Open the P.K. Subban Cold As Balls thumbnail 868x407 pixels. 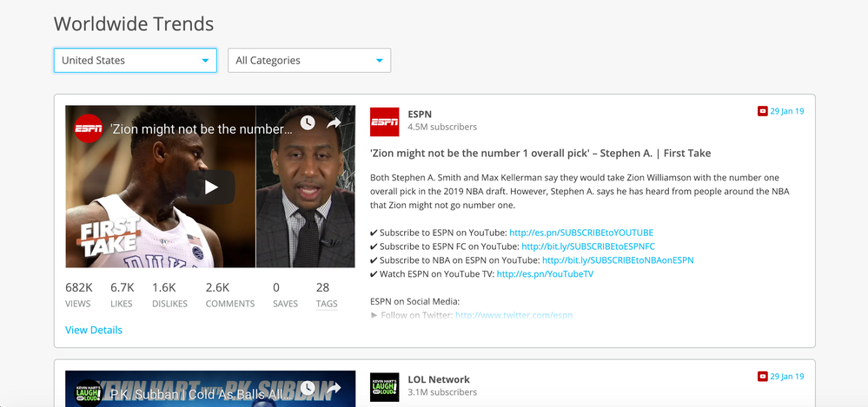click(210, 389)
